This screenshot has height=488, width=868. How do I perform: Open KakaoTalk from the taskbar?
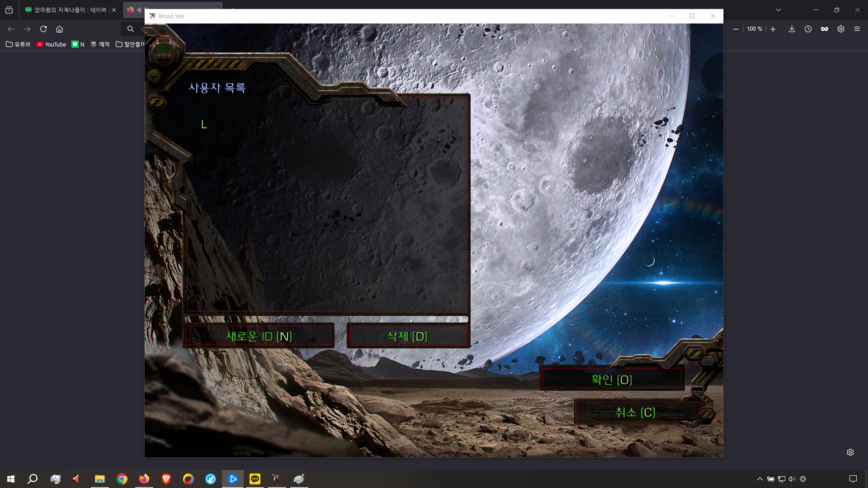(255, 479)
